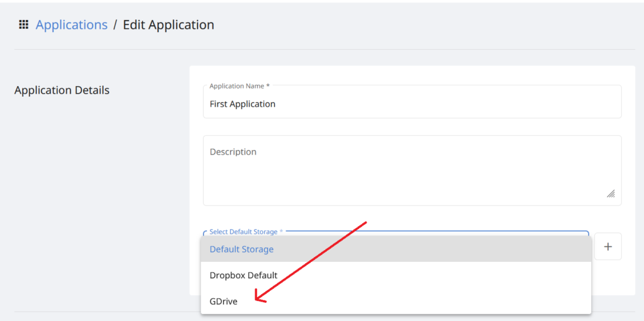Image resolution: width=644 pixels, height=321 pixels.
Task: Click the Description placeholder text
Action: (x=233, y=152)
